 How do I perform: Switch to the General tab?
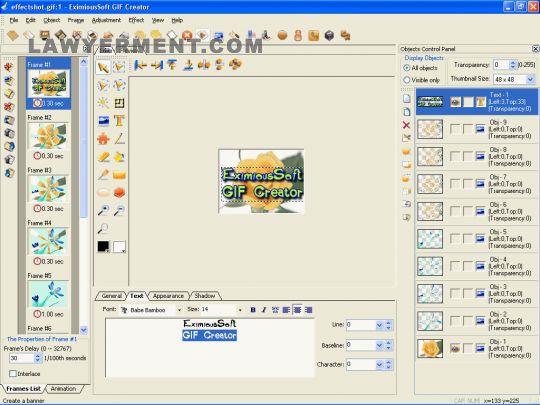[x=112, y=296]
